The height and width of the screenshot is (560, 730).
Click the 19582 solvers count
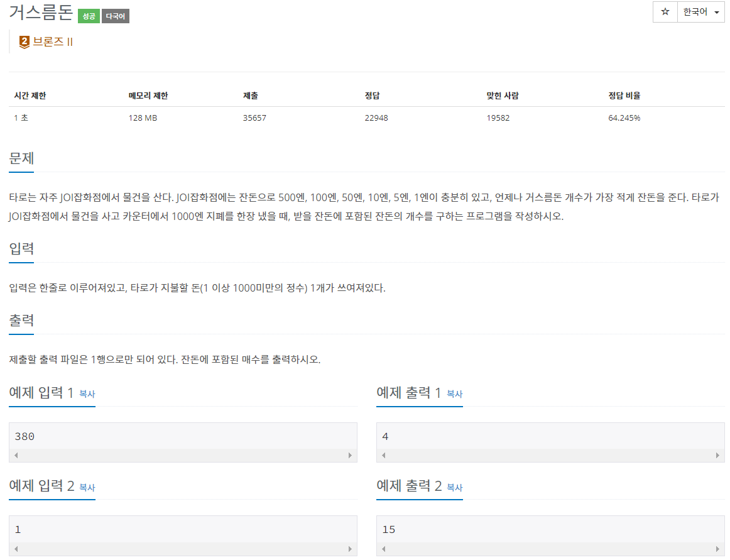coord(498,118)
